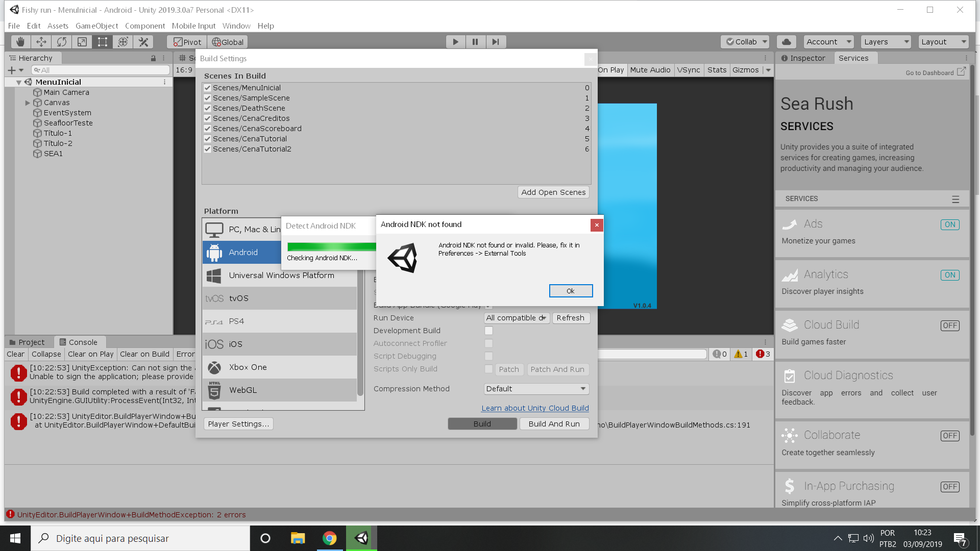980x551 pixels.
Task: Switch to the Project tab
Action: pyautogui.click(x=31, y=342)
